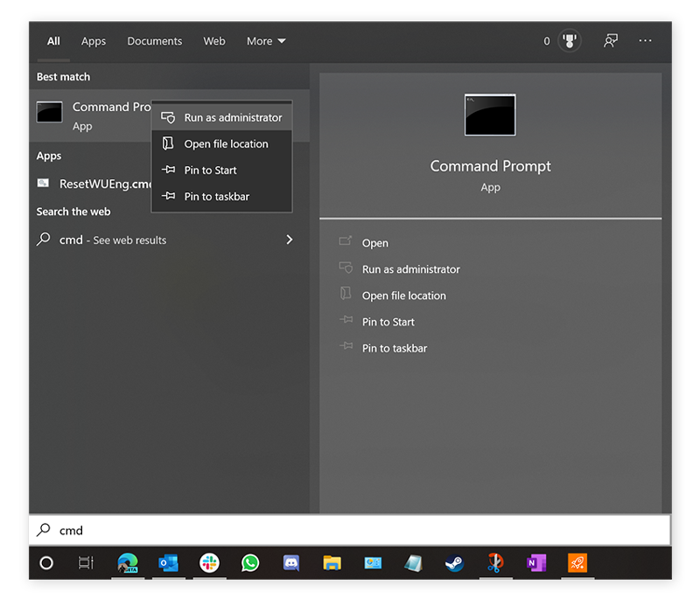Image resolution: width=700 pixels, height=606 pixels.
Task: Open File Explorer from the taskbar
Action: [x=332, y=564]
